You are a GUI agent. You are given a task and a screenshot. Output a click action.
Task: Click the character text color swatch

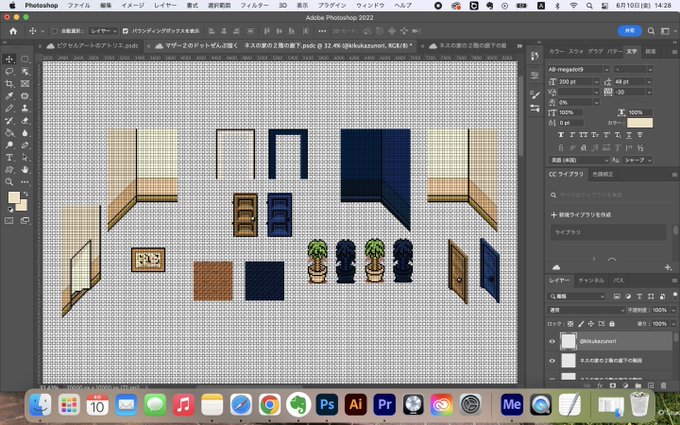(640, 123)
